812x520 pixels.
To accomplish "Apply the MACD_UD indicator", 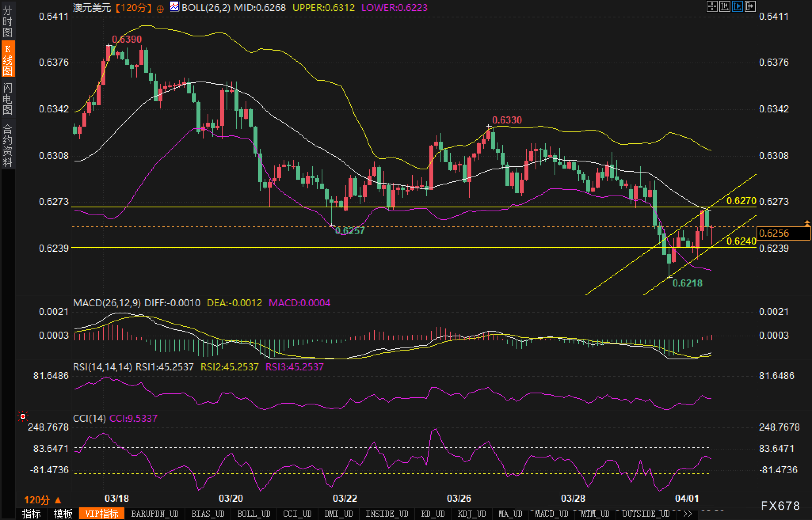I will pos(551,514).
